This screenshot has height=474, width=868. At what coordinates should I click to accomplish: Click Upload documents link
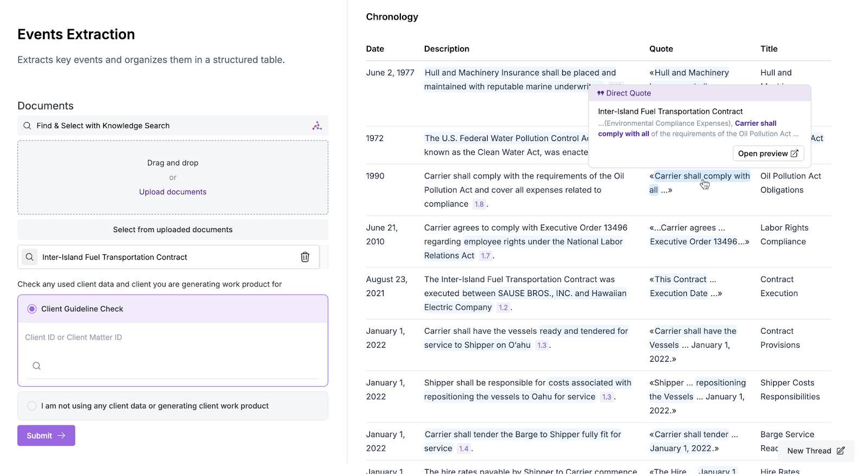(173, 192)
